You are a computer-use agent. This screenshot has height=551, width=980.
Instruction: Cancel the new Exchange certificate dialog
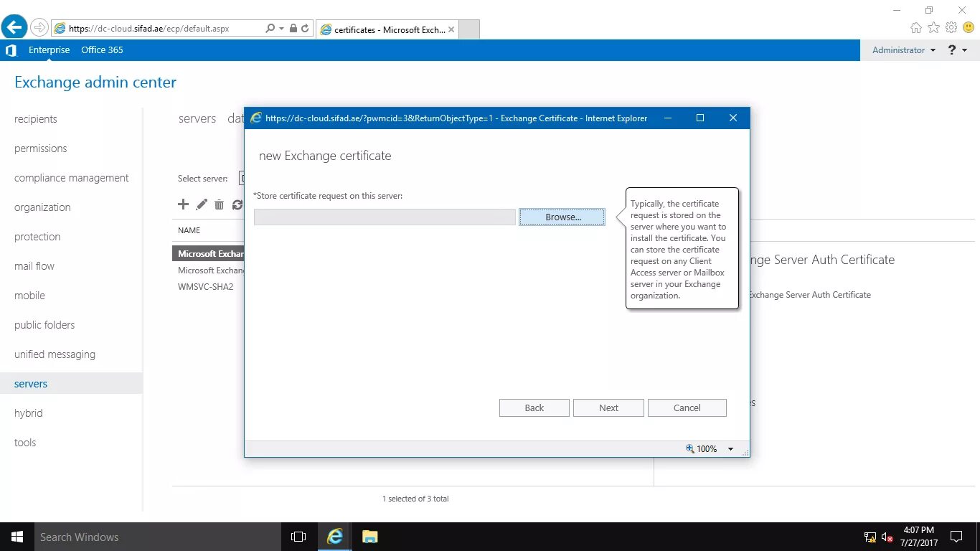(687, 408)
